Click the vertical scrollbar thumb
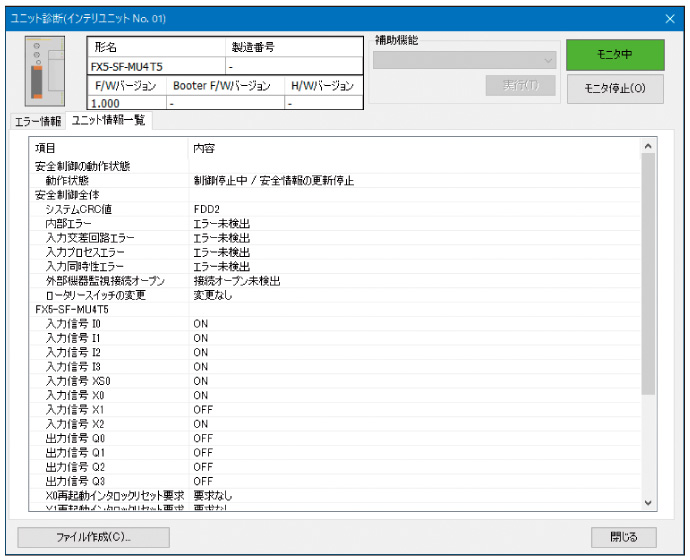 pos(648,270)
